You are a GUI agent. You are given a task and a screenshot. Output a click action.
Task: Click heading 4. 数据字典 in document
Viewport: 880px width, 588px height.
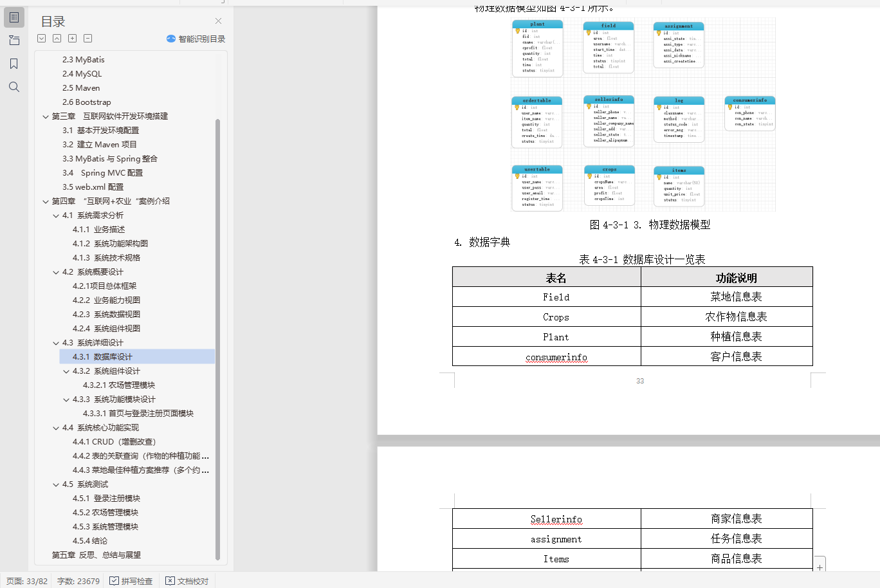point(482,243)
